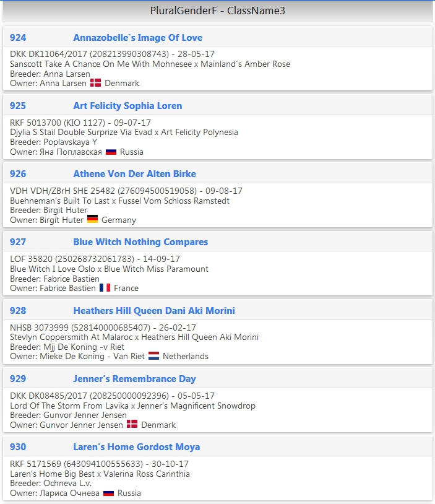
Task: Open Annazobelle`s Image Of Love entry
Action: [x=138, y=38]
